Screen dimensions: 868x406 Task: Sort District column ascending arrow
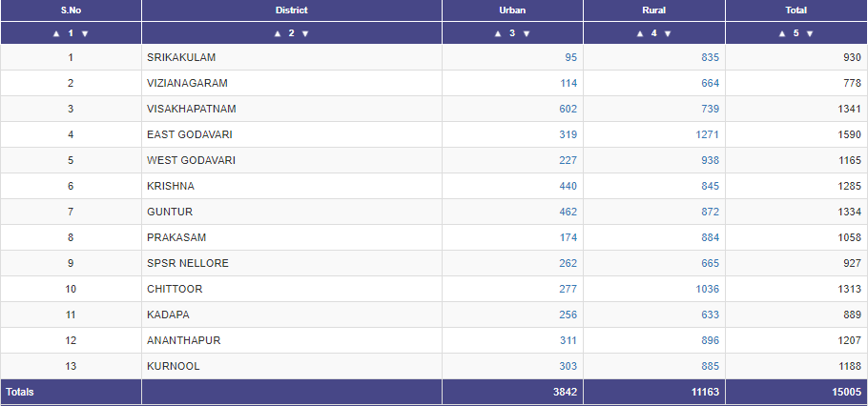pyautogui.click(x=278, y=33)
